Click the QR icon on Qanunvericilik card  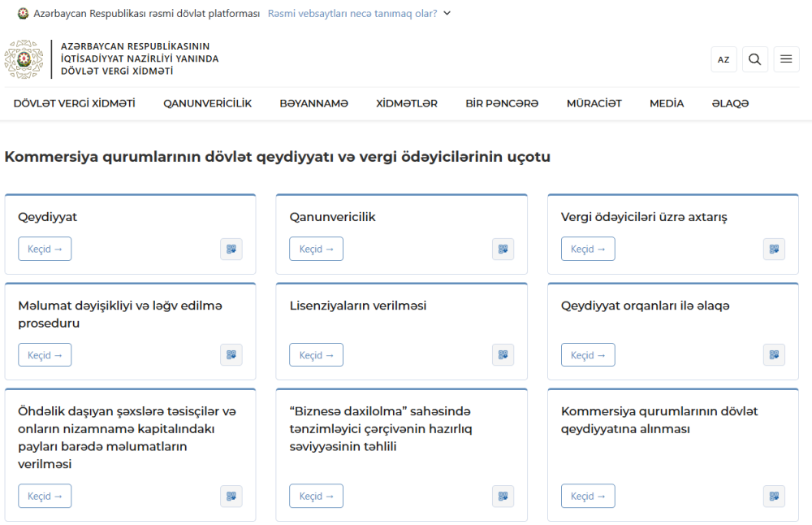click(x=503, y=249)
